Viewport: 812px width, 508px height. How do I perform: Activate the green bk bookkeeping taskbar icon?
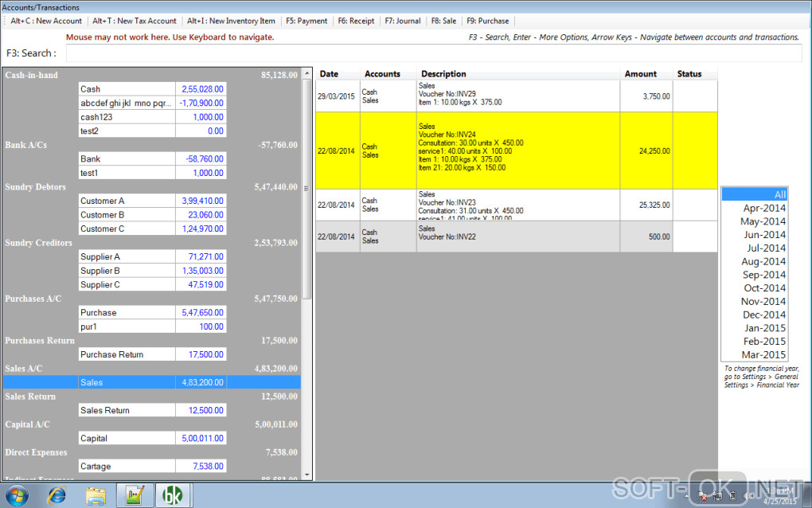173,495
